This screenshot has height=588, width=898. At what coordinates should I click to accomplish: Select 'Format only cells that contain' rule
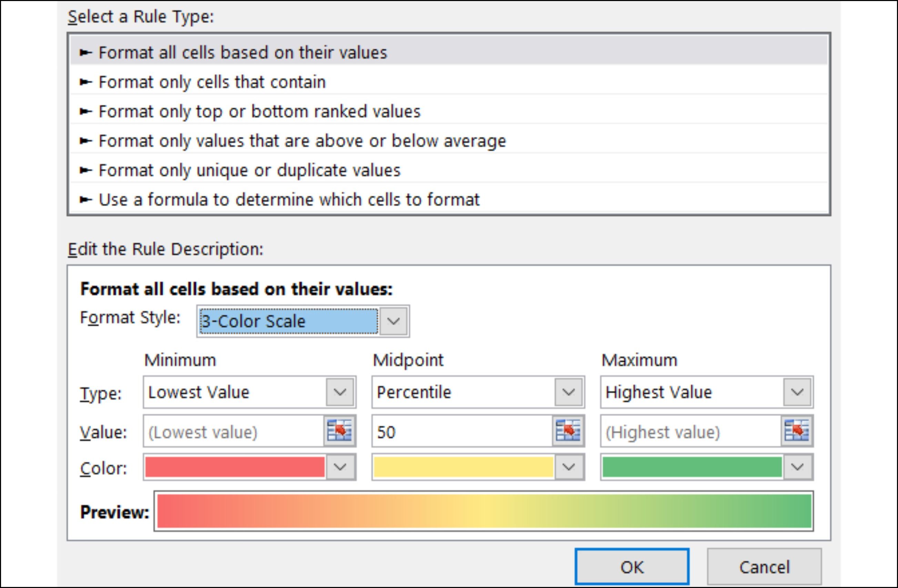coord(212,82)
